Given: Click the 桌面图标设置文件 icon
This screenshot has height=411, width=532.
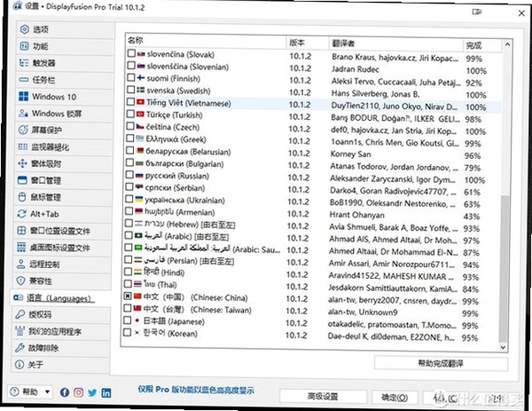Looking at the screenshot, I should pos(21,248).
